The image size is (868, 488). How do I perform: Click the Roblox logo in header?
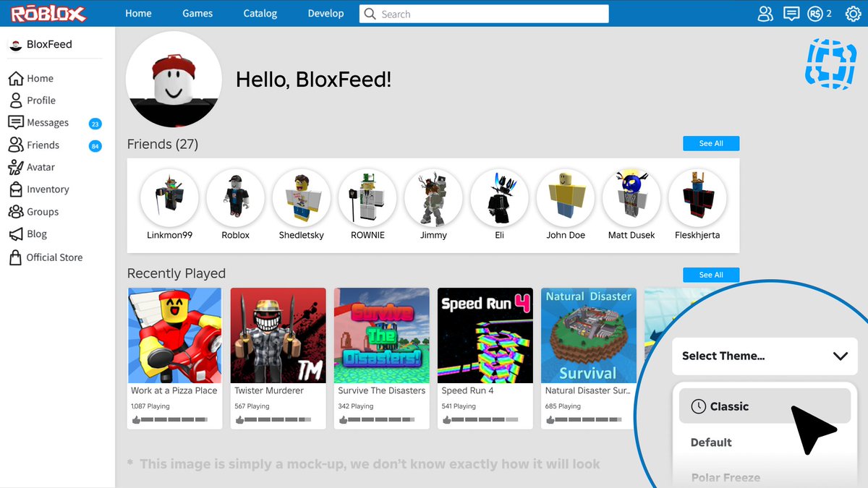(48, 13)
